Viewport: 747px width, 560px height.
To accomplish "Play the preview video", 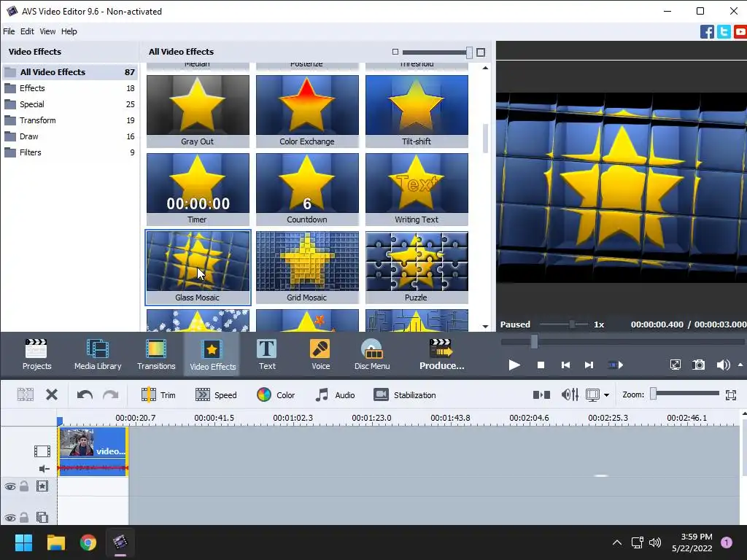I will pos(514,365).
